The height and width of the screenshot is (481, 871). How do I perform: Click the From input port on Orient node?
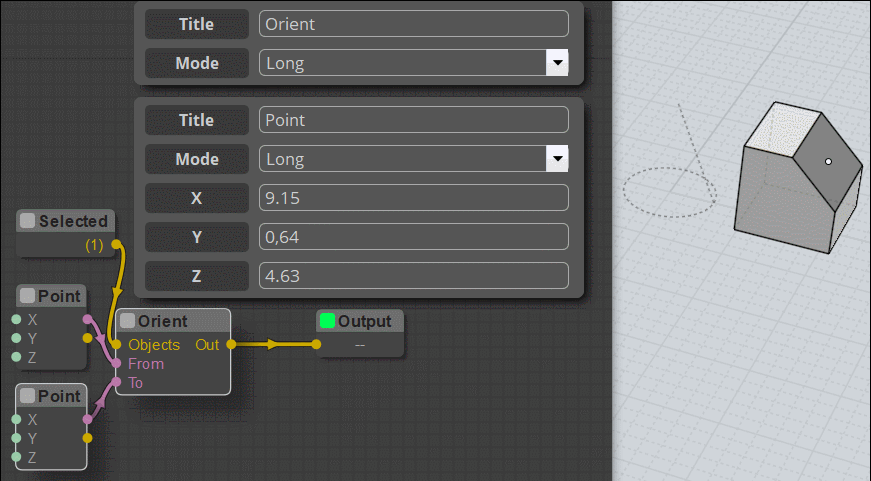(x=116, y=363)
